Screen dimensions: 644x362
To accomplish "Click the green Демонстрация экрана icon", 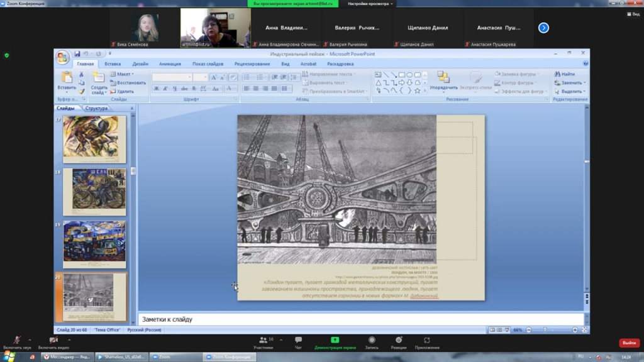I will pos(335,340).
